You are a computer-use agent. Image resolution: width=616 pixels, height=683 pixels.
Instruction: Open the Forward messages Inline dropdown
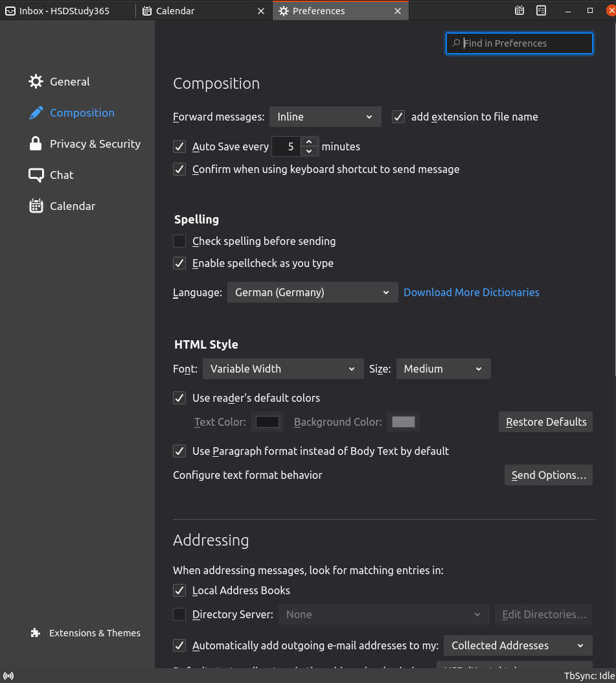coord(325,117)
